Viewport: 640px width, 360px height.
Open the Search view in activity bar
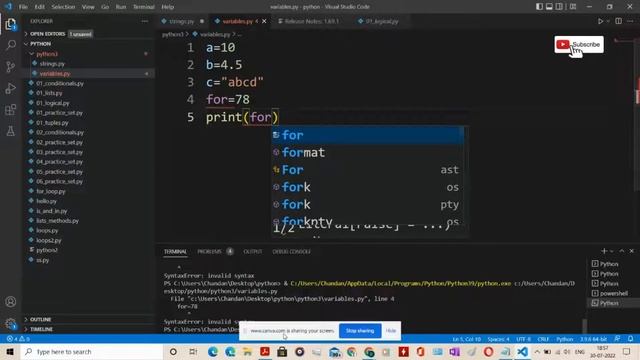click(11, 44)
